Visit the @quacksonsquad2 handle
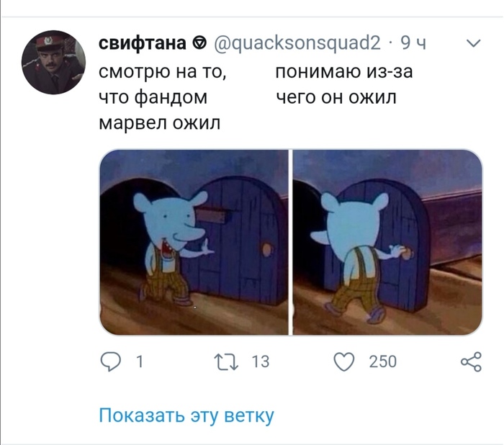Screen dimensions: 504x445 [297, 42]
